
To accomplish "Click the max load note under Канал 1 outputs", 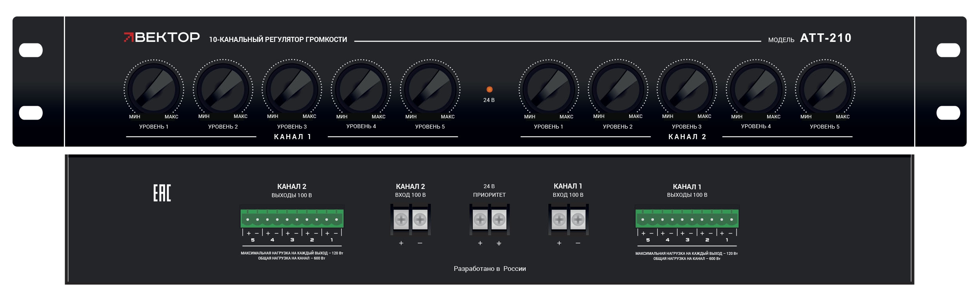I will point(686,256).
